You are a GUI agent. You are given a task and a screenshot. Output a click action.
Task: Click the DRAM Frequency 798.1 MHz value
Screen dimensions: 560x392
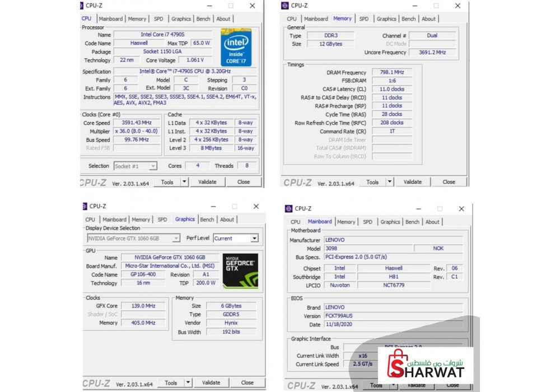click(x=392, y=72)
